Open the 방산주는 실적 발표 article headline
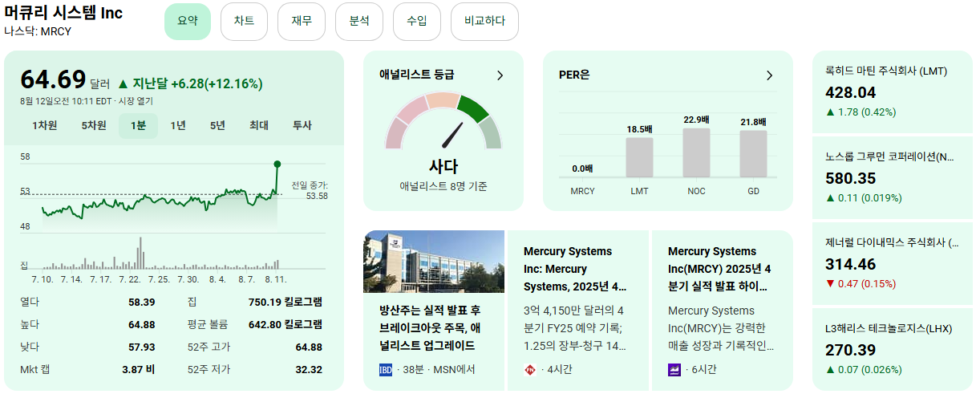Screen dimensions: 980x394 [430, 327]
